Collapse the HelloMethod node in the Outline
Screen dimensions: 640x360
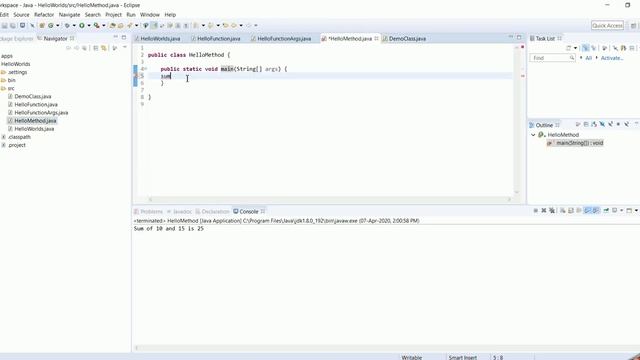(533, 135)
